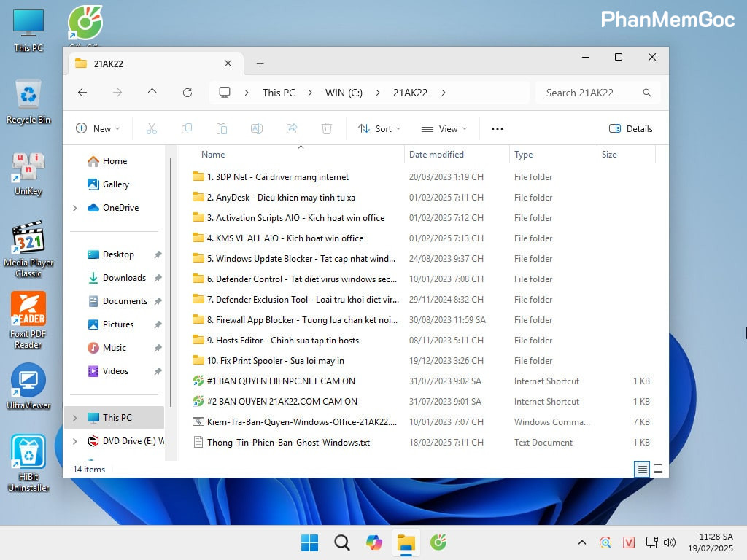The width and height of the screenshot is (747, 560).
Task: Expand the Sort options dropdown
Action: point(379,128)
